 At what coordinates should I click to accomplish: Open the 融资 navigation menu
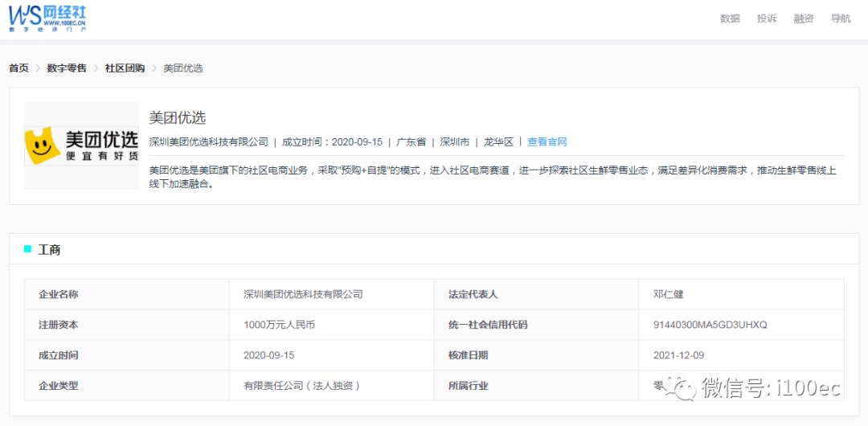coord(804,18)
